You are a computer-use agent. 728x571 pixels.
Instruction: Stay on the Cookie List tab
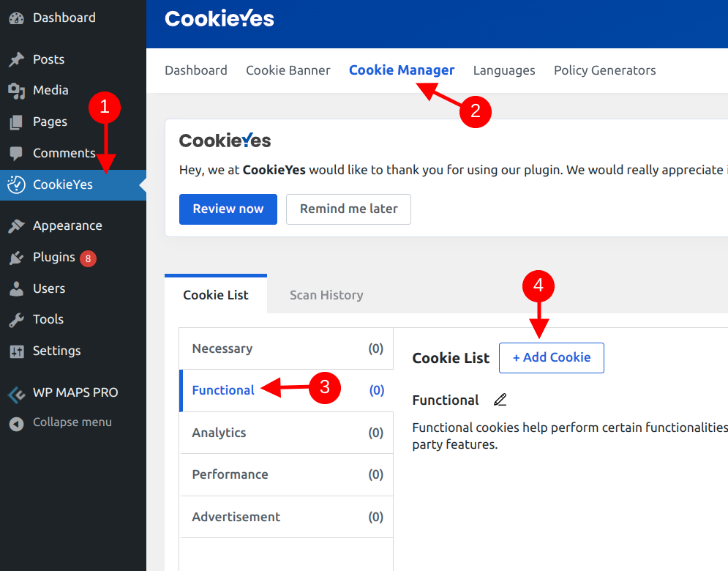215,294
